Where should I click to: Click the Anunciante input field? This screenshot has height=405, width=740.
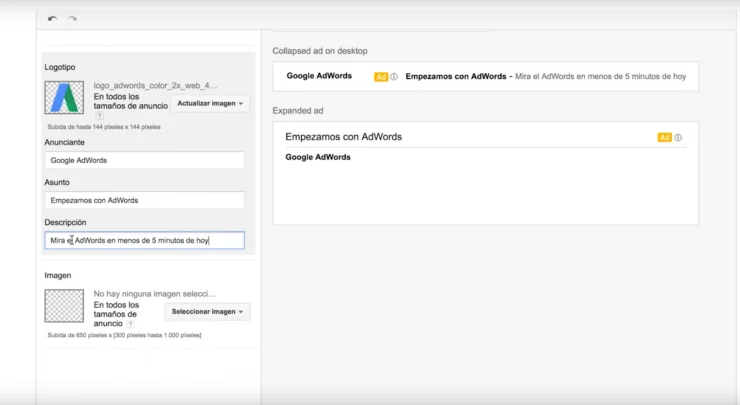pyautogui.click(x=144, y=160)
